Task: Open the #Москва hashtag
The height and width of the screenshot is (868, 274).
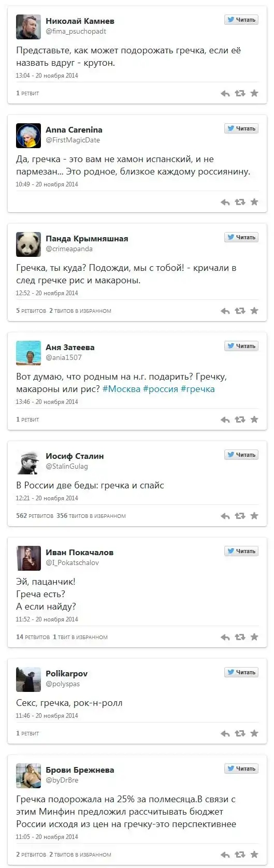Action: (x=121, y=389)
